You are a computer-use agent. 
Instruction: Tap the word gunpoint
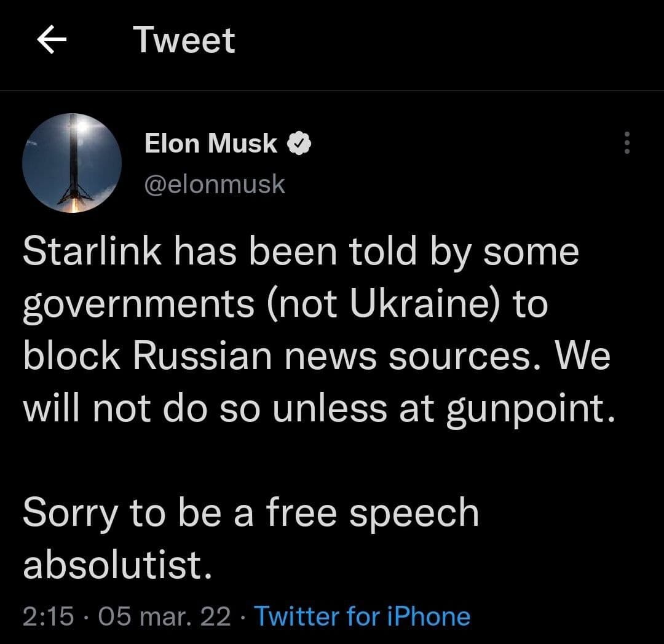pos(526,409)
